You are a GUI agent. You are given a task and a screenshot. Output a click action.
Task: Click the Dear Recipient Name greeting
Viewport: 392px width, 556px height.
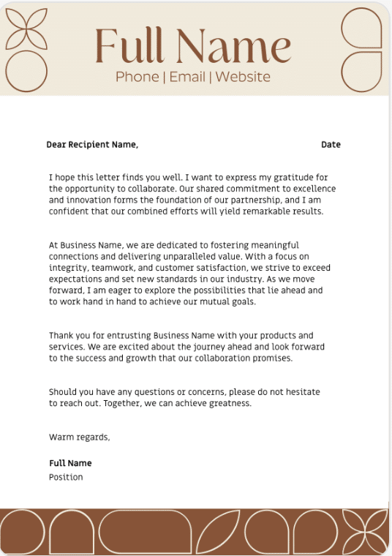[x=92, y=145]
